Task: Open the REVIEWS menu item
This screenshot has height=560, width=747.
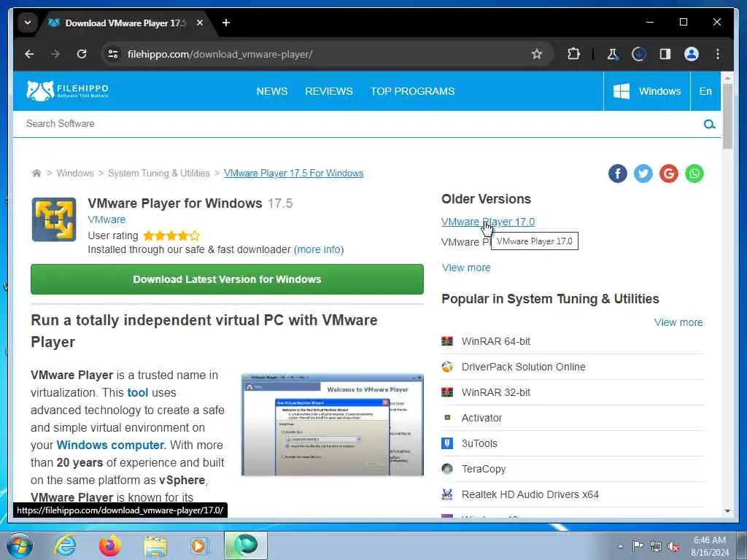Action: (x=329, y=91)
